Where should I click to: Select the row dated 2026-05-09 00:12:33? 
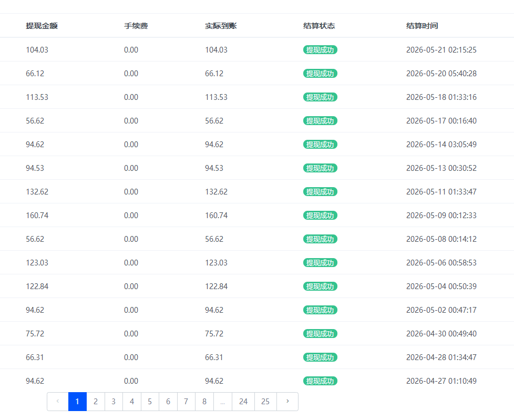[x=257, y=216]
